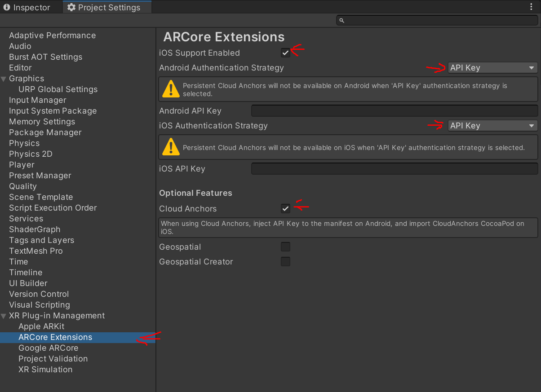Uncheck the Cloud Anchors option

coord(285,209)
